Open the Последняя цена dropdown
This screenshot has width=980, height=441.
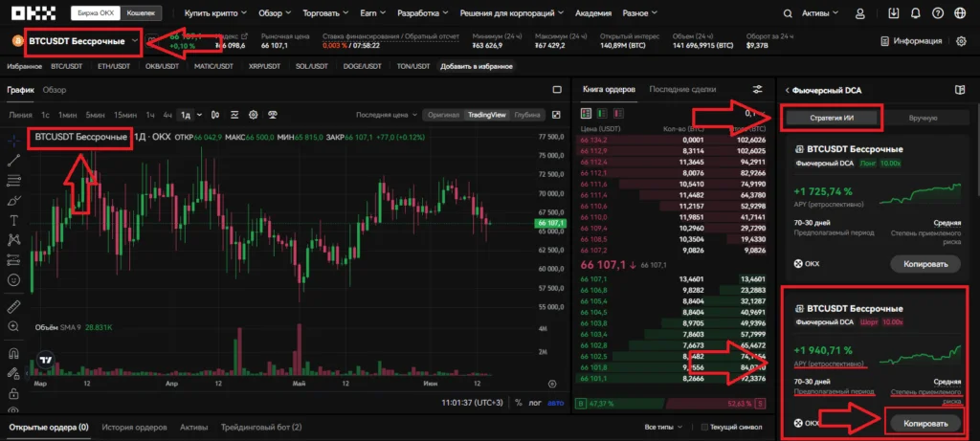pos(387,115)
